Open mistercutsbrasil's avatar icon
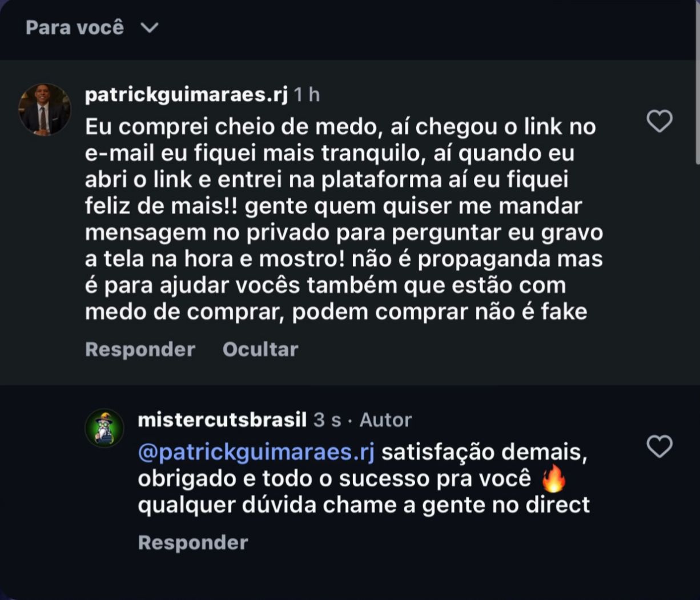Viewport: 700px width, 600px height. point(104,428)
